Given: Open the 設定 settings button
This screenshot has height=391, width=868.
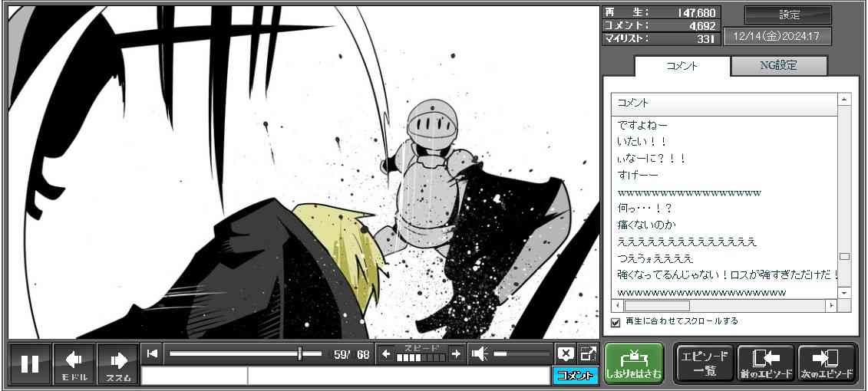Looking at the screenshot, I should click(x=788, y=15).
